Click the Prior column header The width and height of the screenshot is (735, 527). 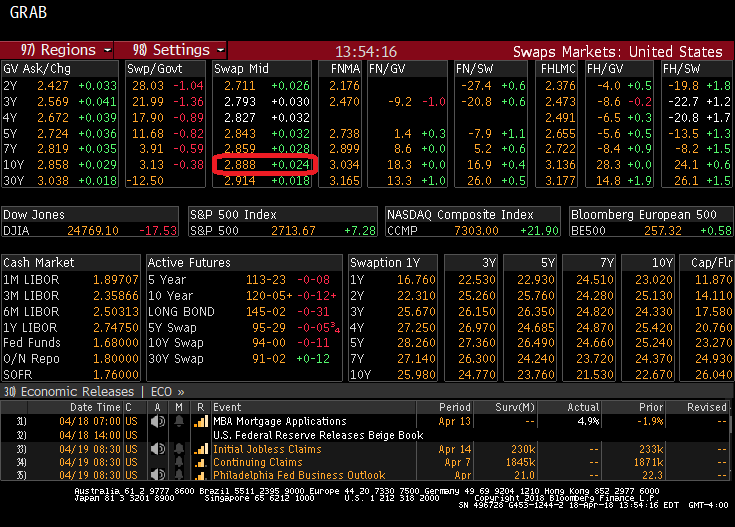pos(651,407)
